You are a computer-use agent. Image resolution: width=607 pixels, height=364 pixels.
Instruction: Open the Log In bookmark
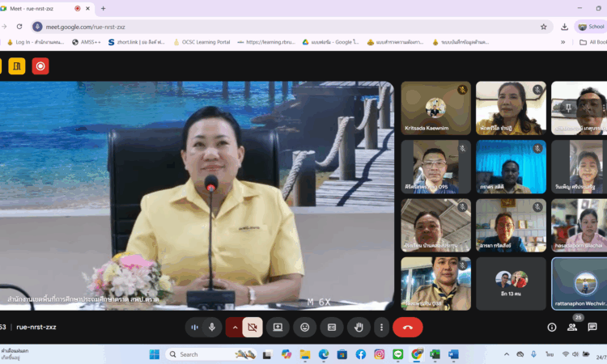pyautogui.click(x=36, y=42)
